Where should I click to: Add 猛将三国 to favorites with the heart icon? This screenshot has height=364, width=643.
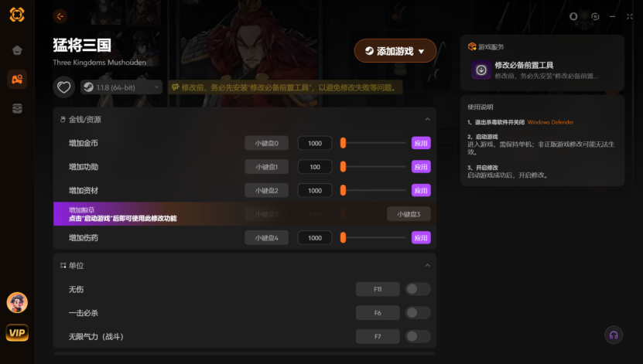coord(63,87)
